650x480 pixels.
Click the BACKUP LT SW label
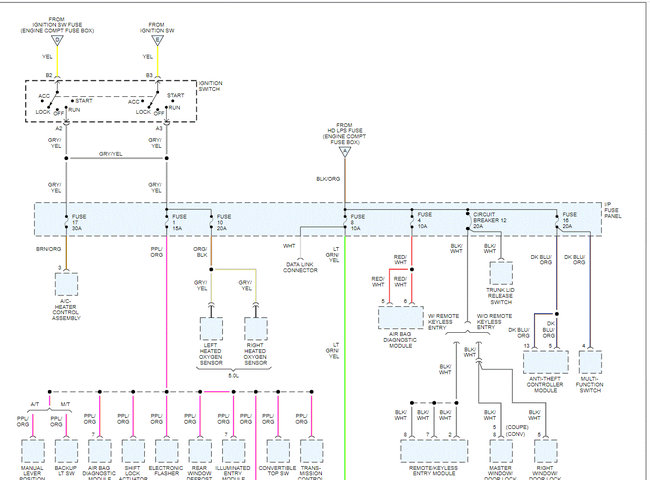[x=65, y=470]
